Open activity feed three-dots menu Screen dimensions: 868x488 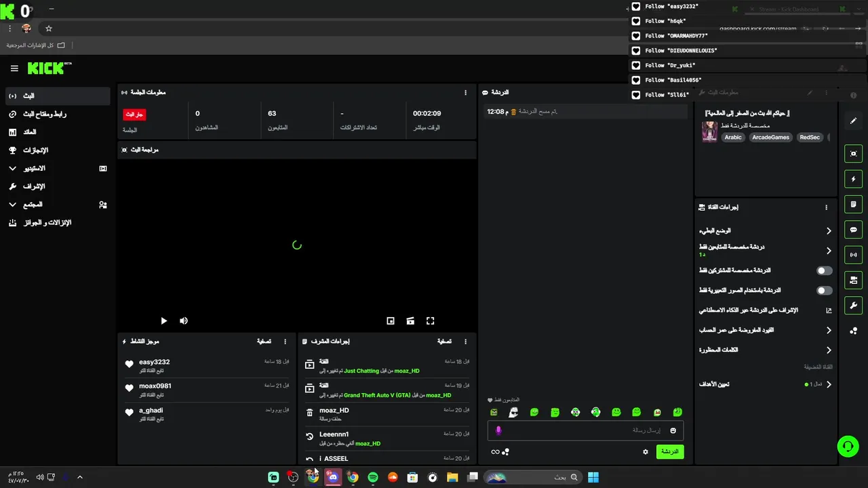pyautogui.click(x=285, y=342)
